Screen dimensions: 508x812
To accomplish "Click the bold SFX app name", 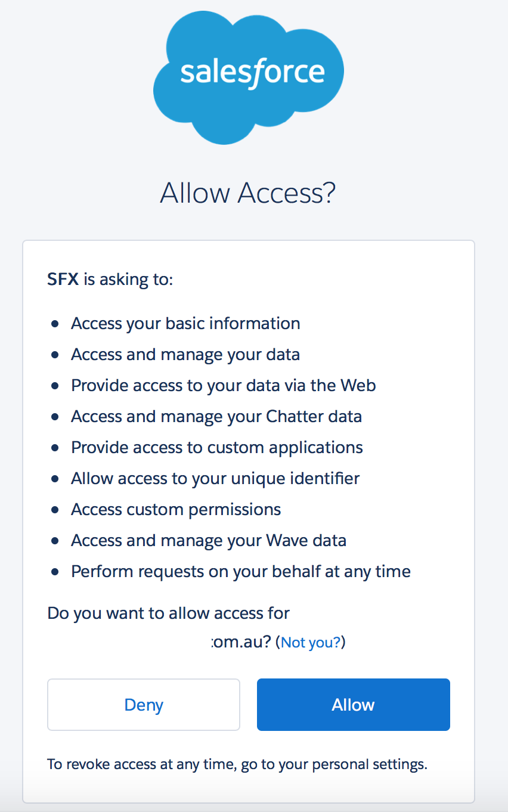I will 63,278.
